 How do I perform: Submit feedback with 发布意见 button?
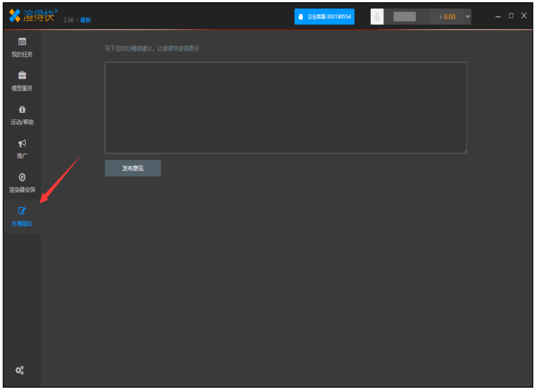(x=133, y=168)
